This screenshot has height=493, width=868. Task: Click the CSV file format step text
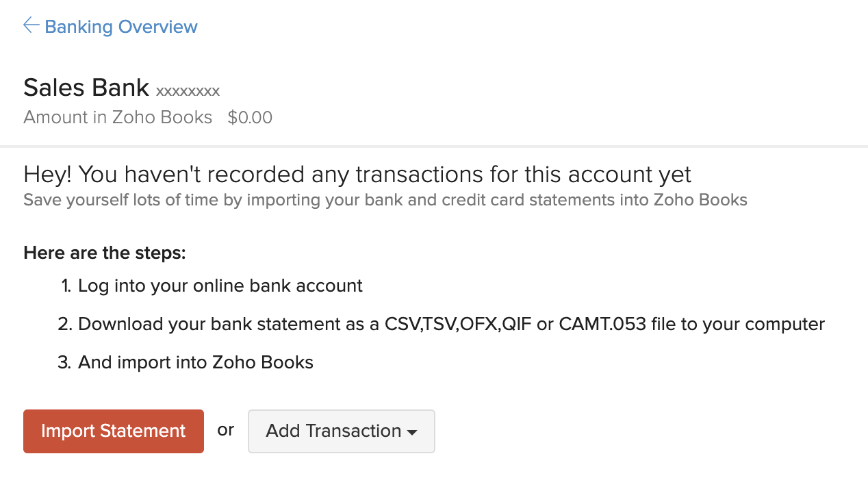click(452, 324)
